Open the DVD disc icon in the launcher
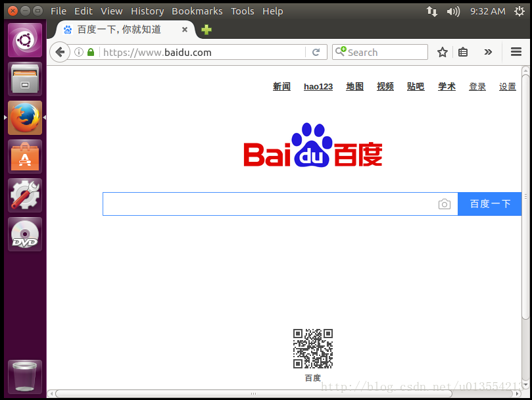This screenshot has height=400, width=532. point(25,234)
